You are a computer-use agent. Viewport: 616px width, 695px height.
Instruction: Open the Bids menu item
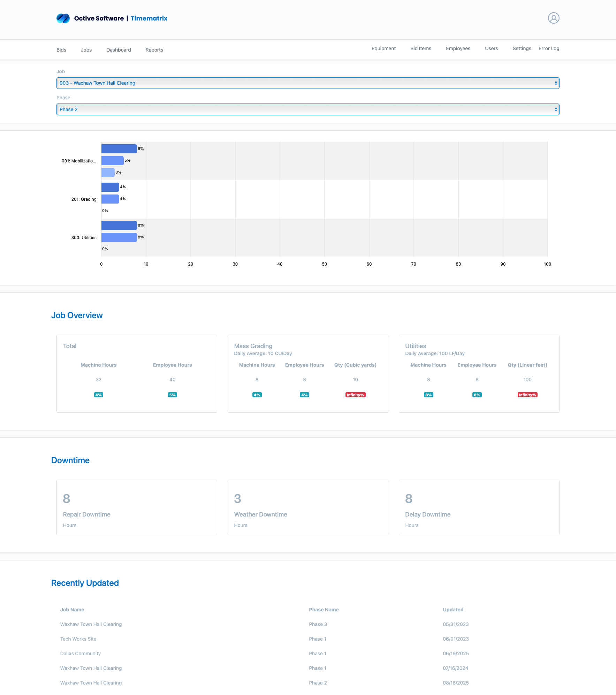tap(61, 50)
